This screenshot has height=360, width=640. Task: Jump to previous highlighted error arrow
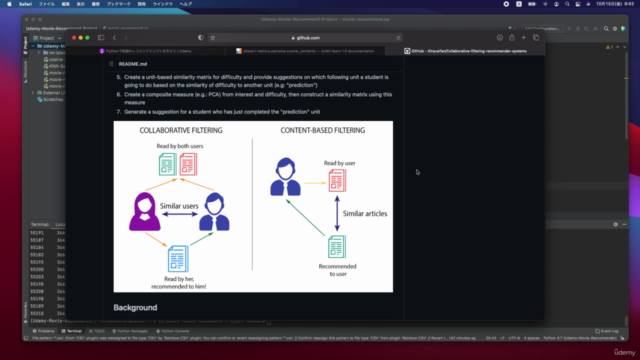pyautogui.click(x=618, y=47)
